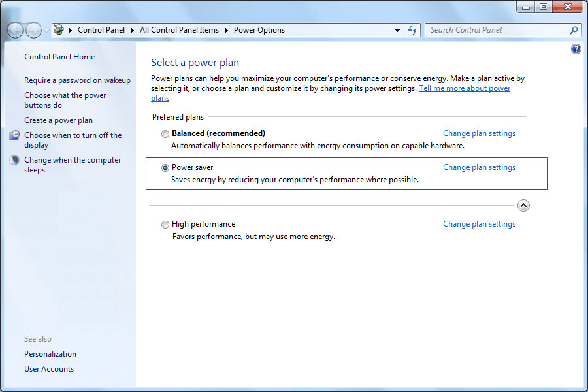Open the address bar history dropdown arrow
Image resolution: width=588 pixels, height=392 pixels.
398,30
